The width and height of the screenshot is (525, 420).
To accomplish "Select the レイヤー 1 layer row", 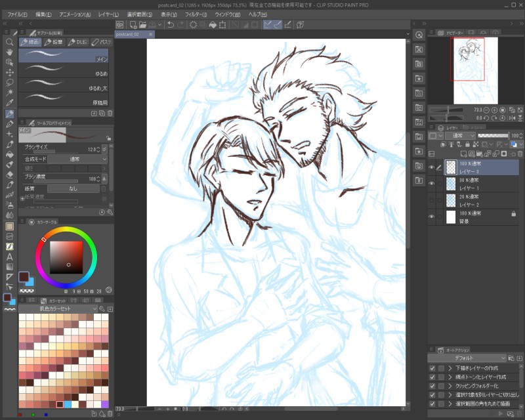I will coord(482,184).
